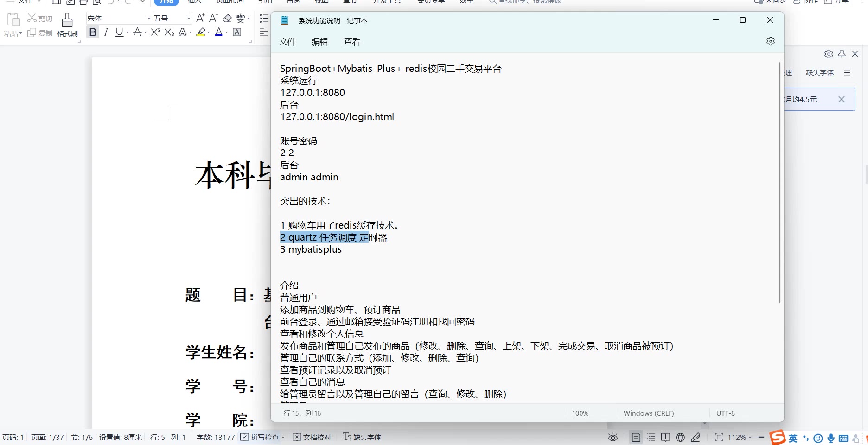The height and width of the screenshot is (445, 868).
Task: Open the font name dropdown (宋体)
Action: click(149, 18)
